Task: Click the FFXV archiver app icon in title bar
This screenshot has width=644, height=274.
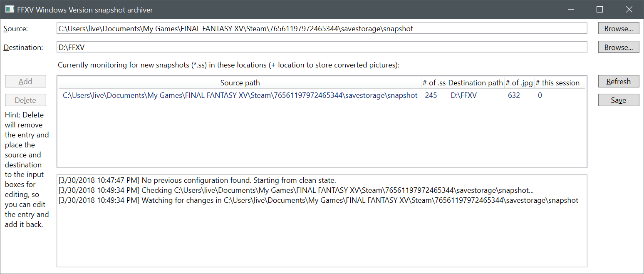Action: coord(10,9)
